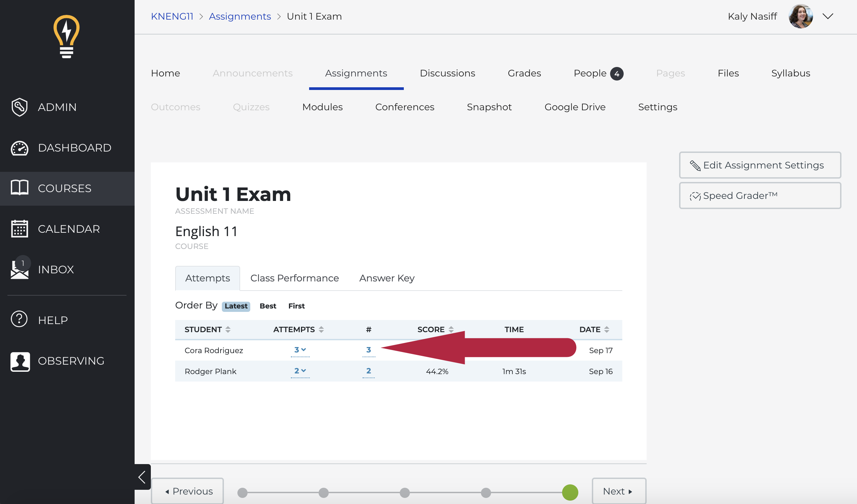Open the Snapshot course tab
Viewport: 857px width, 504px height.
[x=489, y=107]
